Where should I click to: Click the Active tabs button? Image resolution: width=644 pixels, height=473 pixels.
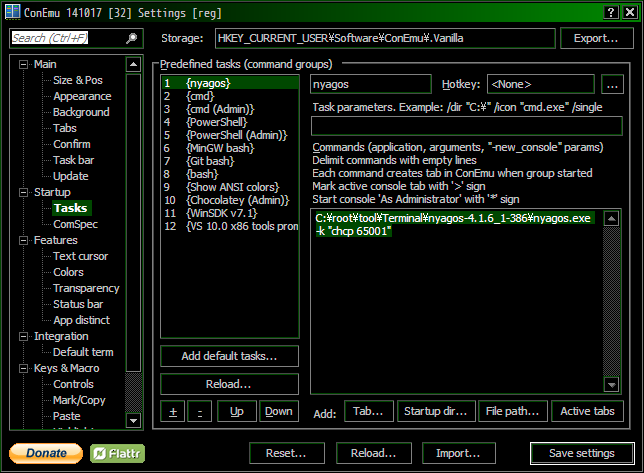coord(587,411)
